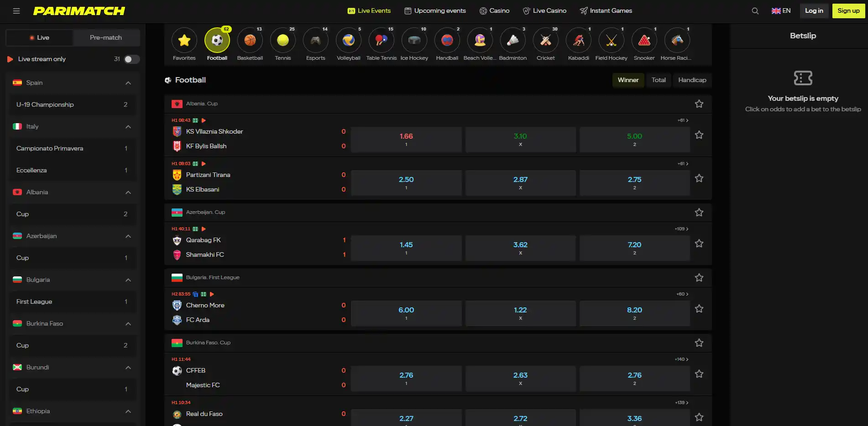The image size is (868, 426).
Task: Select the Football sport icon
Action: click(x=217, y=40)
